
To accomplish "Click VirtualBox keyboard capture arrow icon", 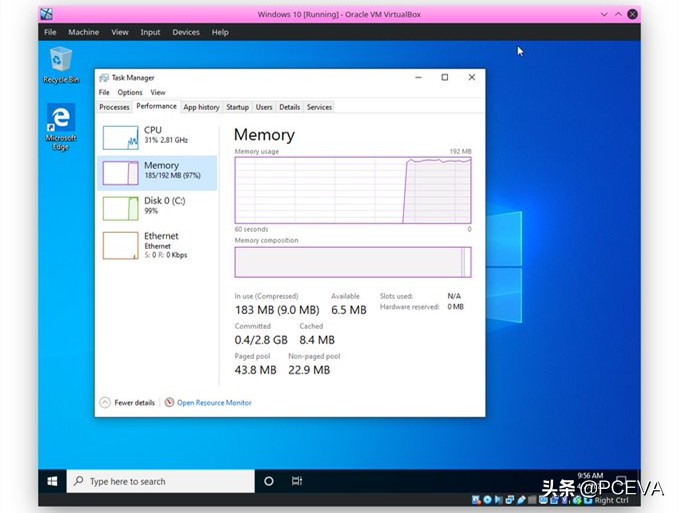I will click(x=588, y=500).
